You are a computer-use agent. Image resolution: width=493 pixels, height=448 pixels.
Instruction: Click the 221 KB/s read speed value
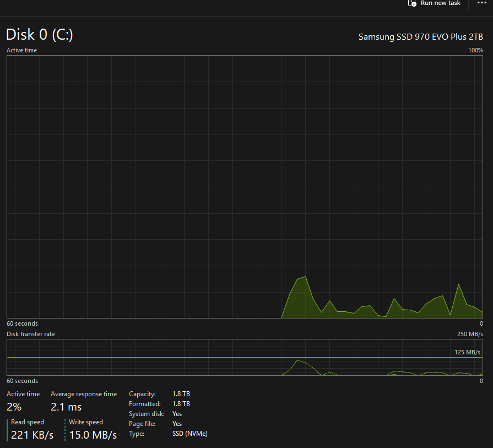tap(32, 435)
